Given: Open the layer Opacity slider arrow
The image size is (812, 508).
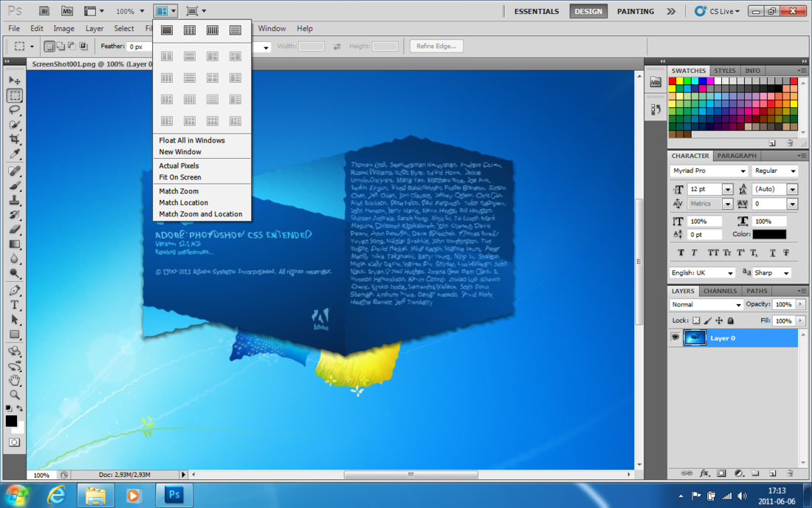Looking at the screenshot, I should click(801, 304).
